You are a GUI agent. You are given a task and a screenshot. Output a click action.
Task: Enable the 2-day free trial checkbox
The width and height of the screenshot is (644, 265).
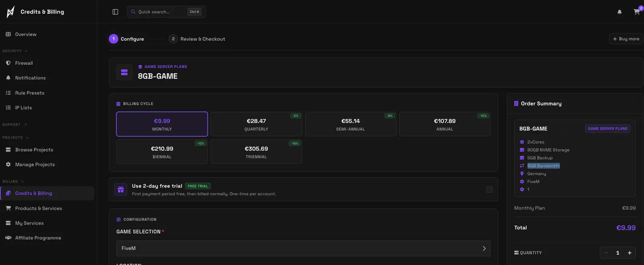pos(489,189)
